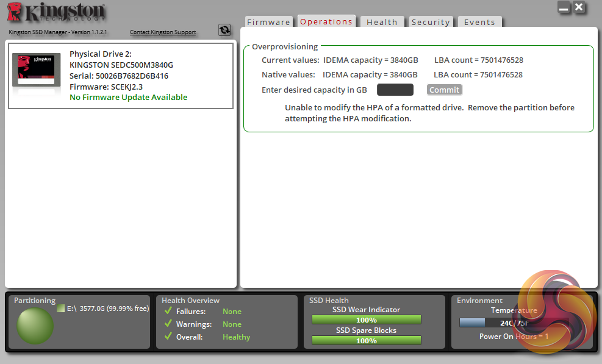The height and width of the screenshot is (364, 602).
Task: Open Contact Kingston Support link
Action: point(163,32)
